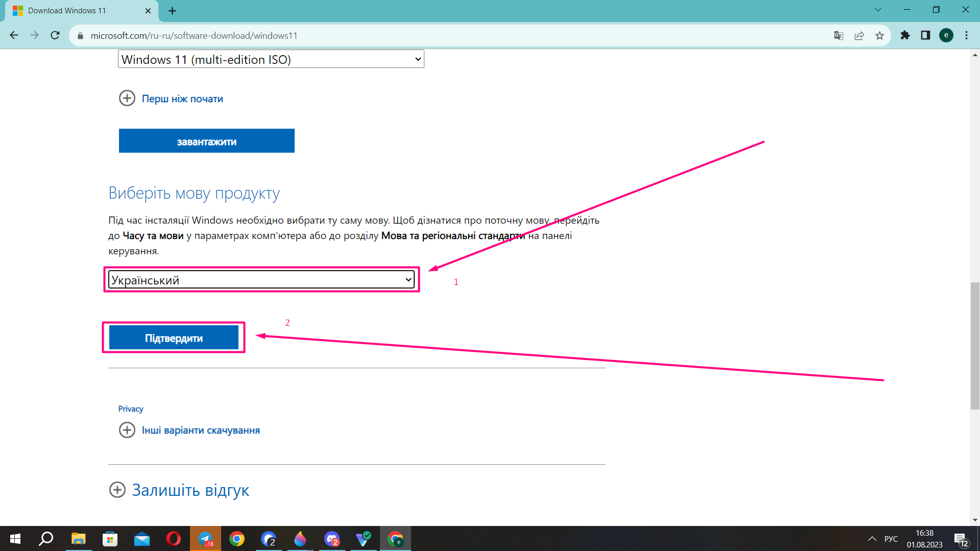Viewport: 980px width, 551px height.
Task: Open the 'Український' language dropdown
Action: coord(261,280)
